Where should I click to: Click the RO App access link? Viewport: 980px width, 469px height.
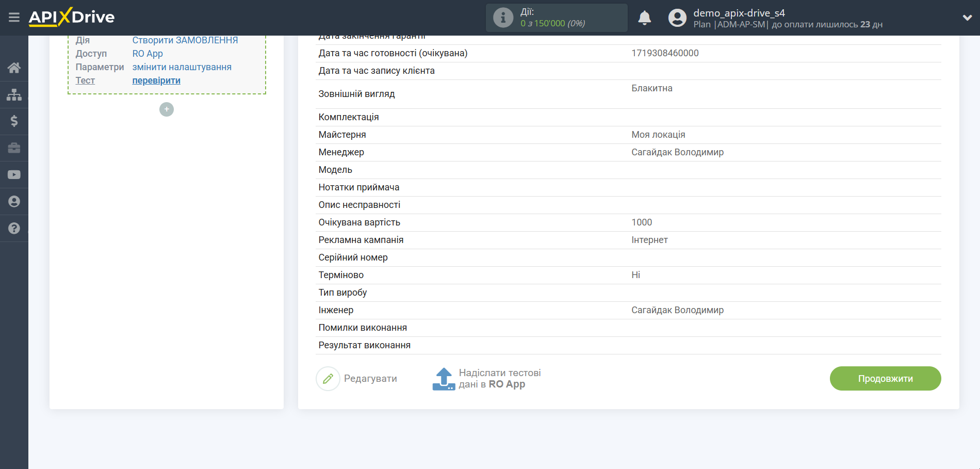click(148, 54)
